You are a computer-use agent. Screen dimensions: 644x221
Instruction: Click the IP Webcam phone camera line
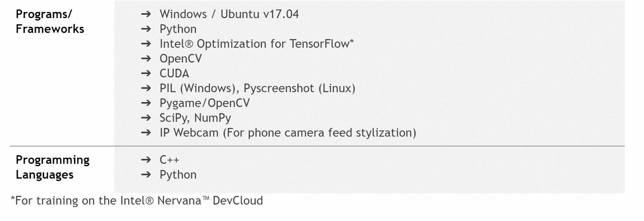(x=288, y=133)
